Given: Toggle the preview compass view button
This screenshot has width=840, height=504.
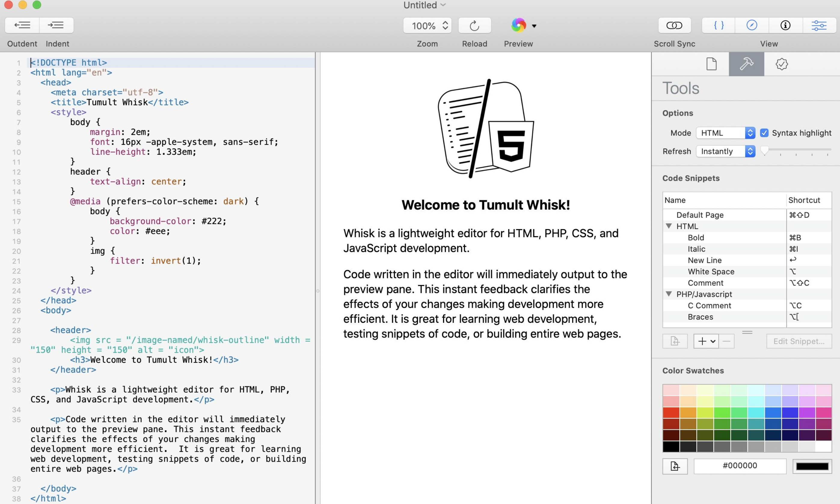Looking at the screenshot, I should pyautogui.click(x=752, y=25).
